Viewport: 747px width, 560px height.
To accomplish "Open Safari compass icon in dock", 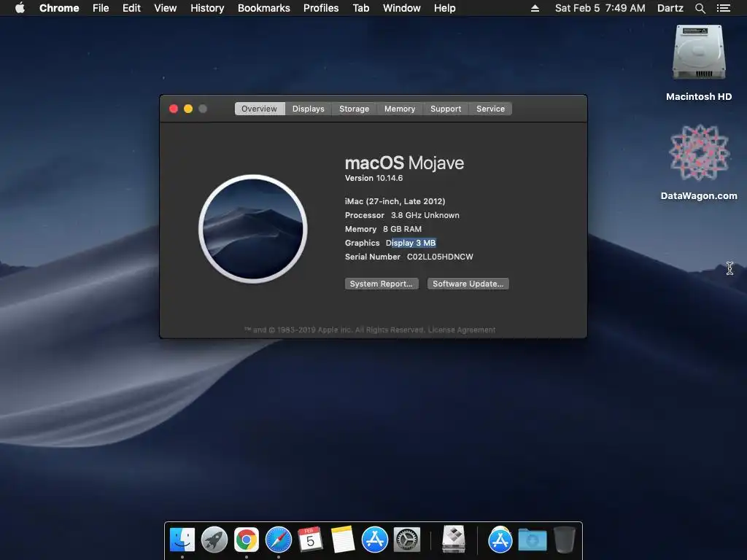I will [278, 540].
